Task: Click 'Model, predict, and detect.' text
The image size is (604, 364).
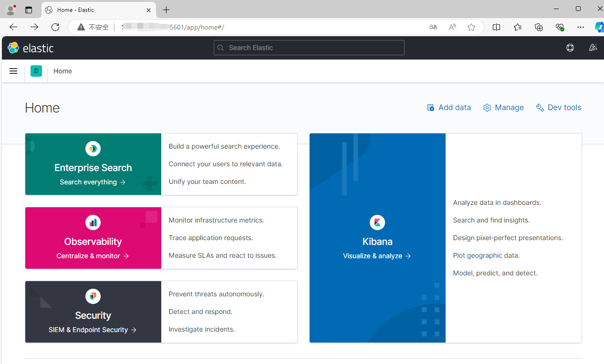Action: coord(495,273)
